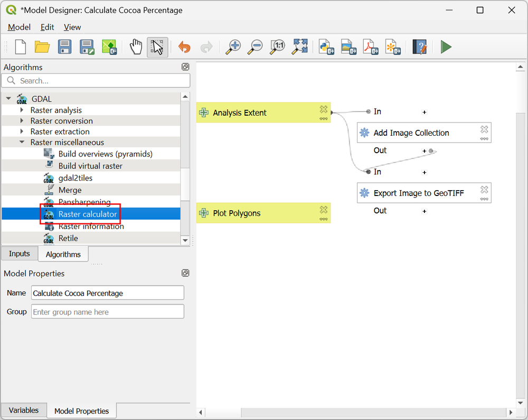Viewport: 528px width, 420px height.
Task: Export model as PDF icon
Action: [371, 47]
